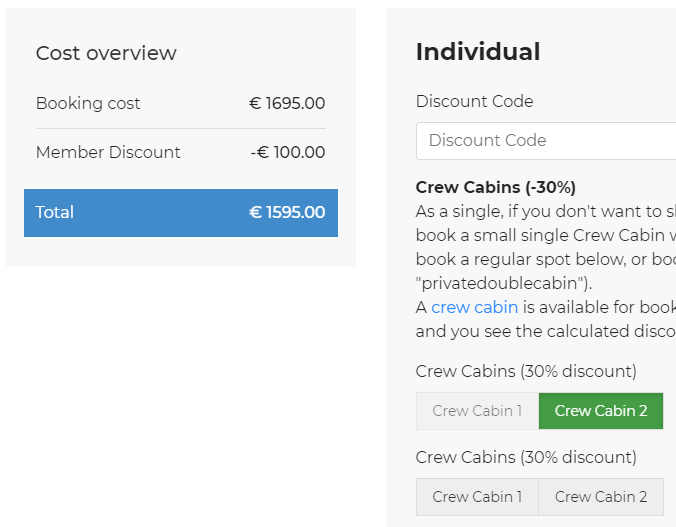Click the Member Discount label

(108, 153)
